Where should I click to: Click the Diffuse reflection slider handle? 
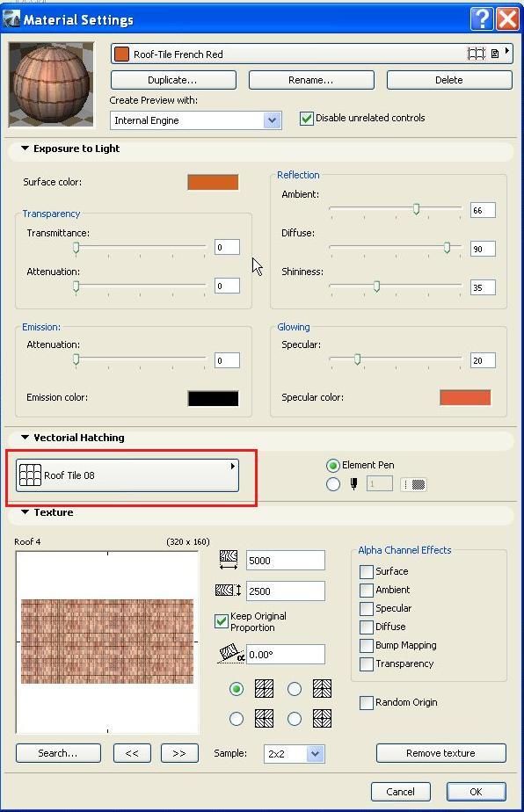447,248
